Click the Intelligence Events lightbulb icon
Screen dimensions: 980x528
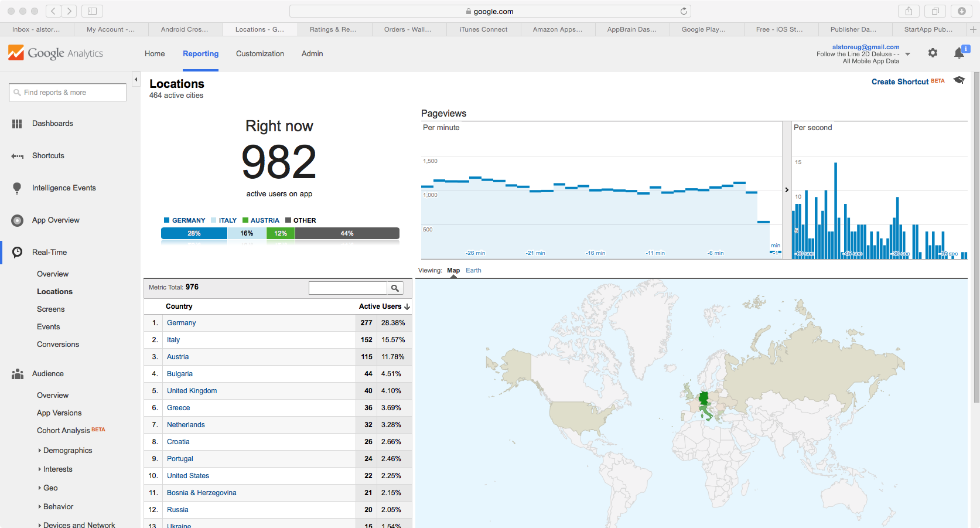[x=17, y=188]
